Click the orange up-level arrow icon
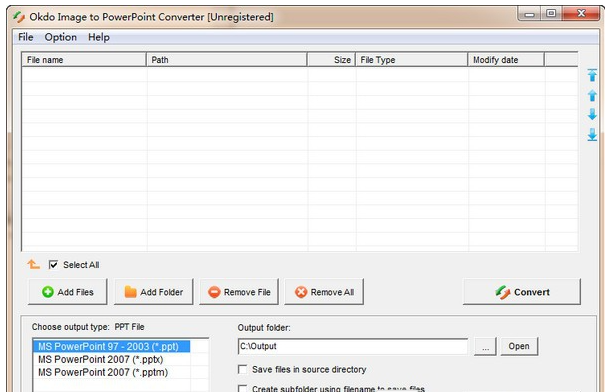The image size is (605, 392). tap(34, 264)
